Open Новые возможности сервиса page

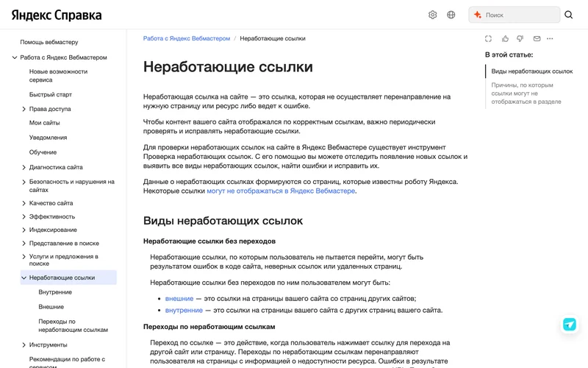click(x=59, y=76)
